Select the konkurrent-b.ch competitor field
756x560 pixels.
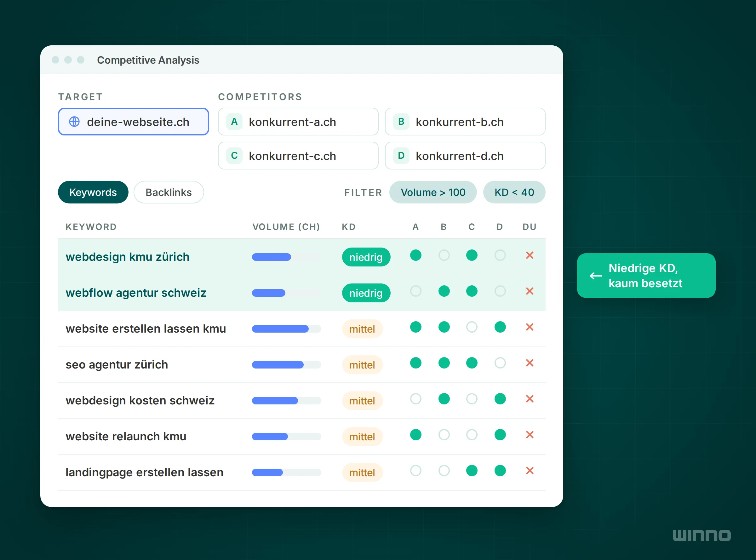pos(465,122)
